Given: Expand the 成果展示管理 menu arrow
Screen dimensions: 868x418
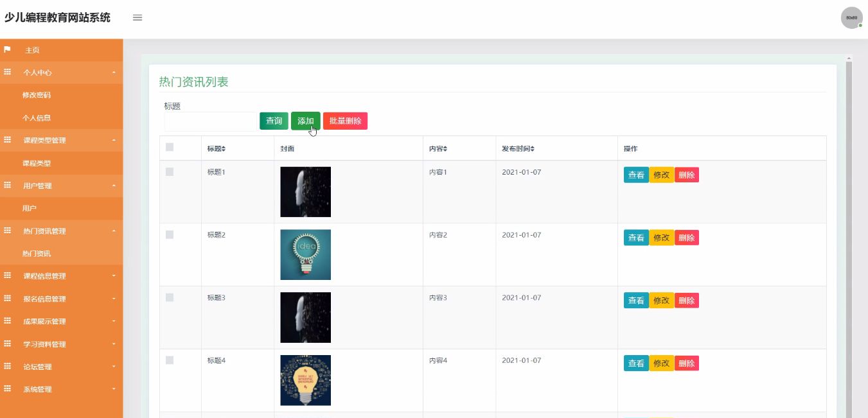Looking at the screenshot, I should click(x=114, y=321).
